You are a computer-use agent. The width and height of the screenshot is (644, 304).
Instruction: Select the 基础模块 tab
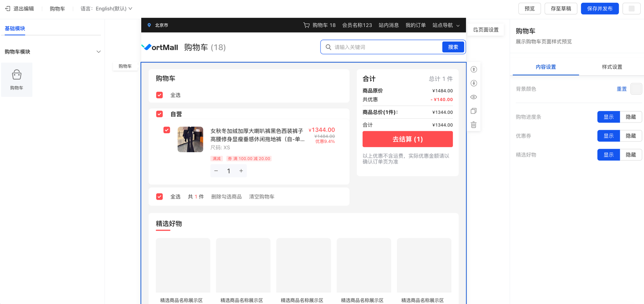pos(15,28)
